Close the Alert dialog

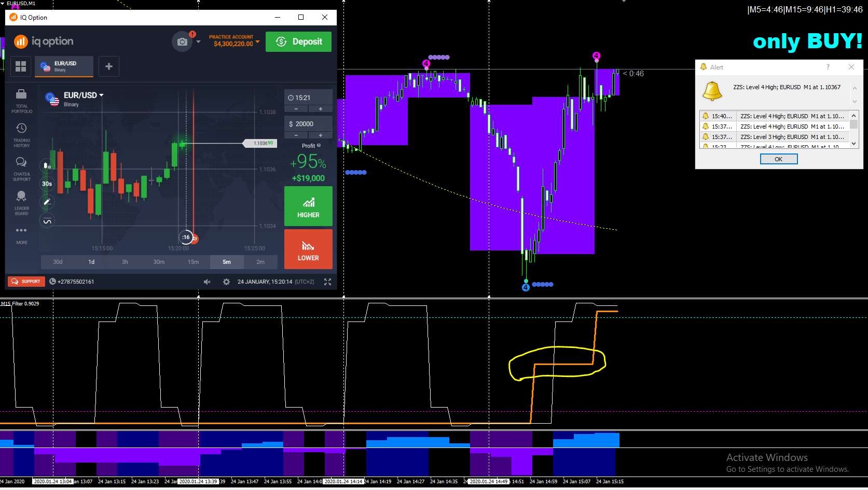851,67
